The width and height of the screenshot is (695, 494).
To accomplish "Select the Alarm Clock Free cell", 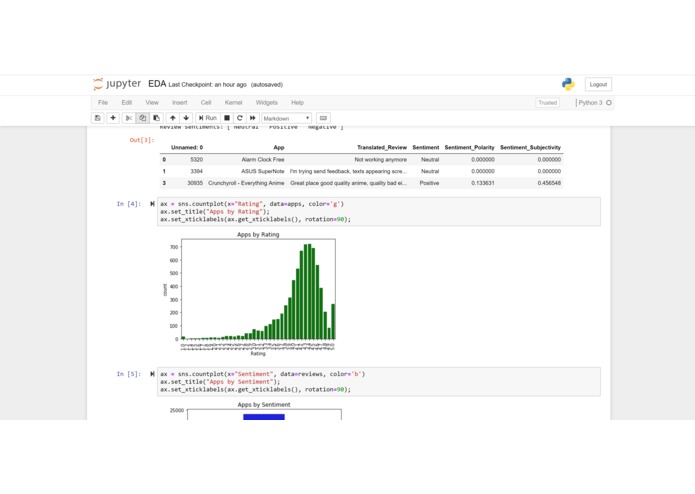I will pyautogui.click(x=263, y=159).
